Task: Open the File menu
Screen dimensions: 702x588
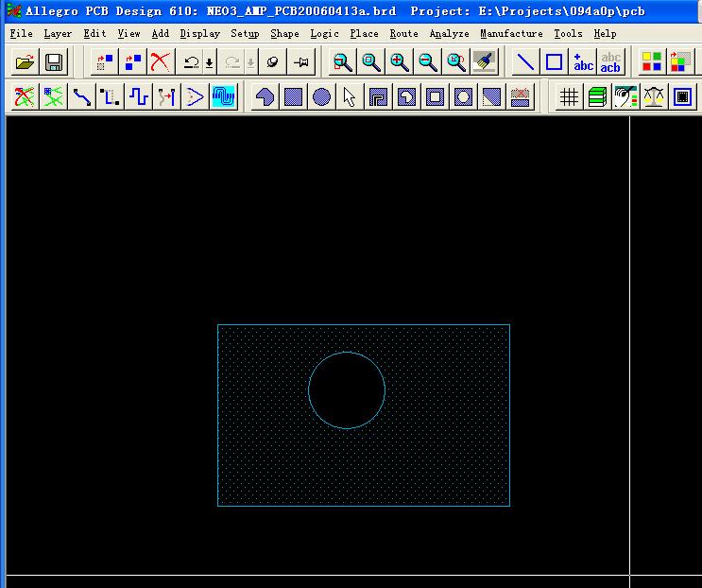Action: click(21, 34)
